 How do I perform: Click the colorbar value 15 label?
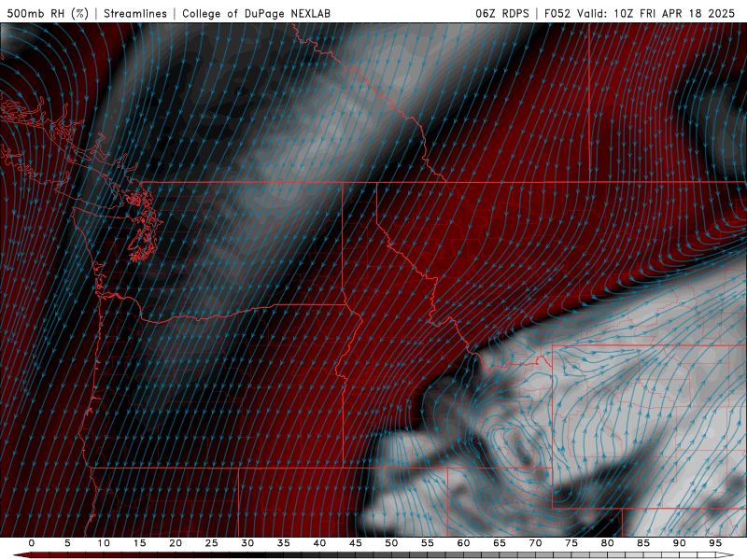click(139, 543)
